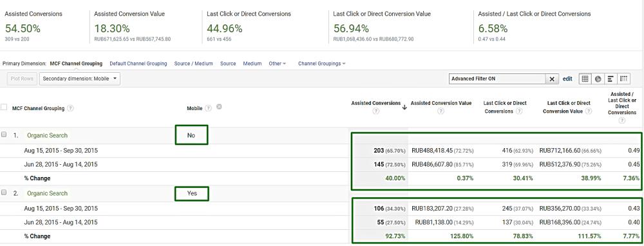Sort by Last Click or Direct Conversions header
This screenshot has width=644, height=246.
505,107
